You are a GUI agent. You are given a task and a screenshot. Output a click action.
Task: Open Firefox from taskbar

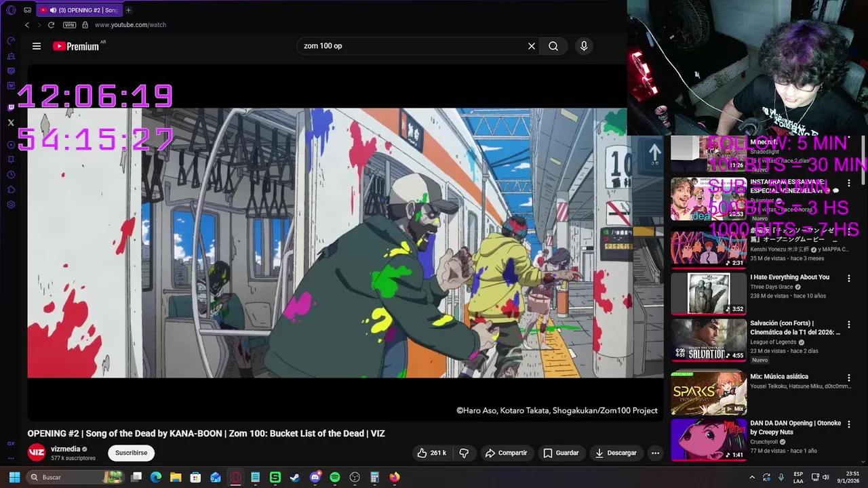point(395,477)
